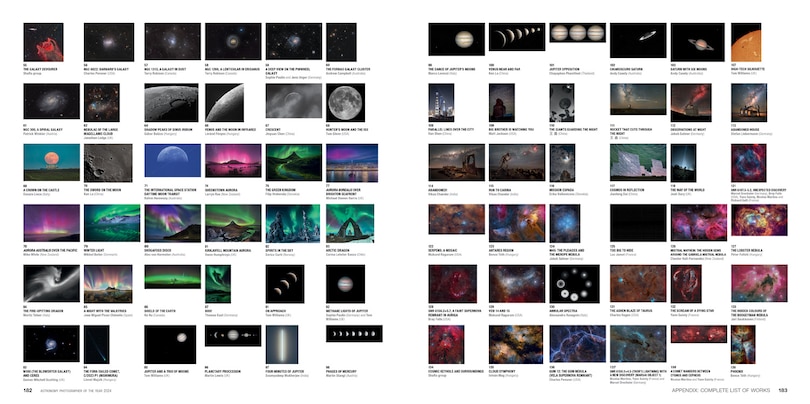Image resolution: width=810 pixels, height=404 pixels.
Task: Open Parallel Lines over the City image
Action: pos(442,103)
